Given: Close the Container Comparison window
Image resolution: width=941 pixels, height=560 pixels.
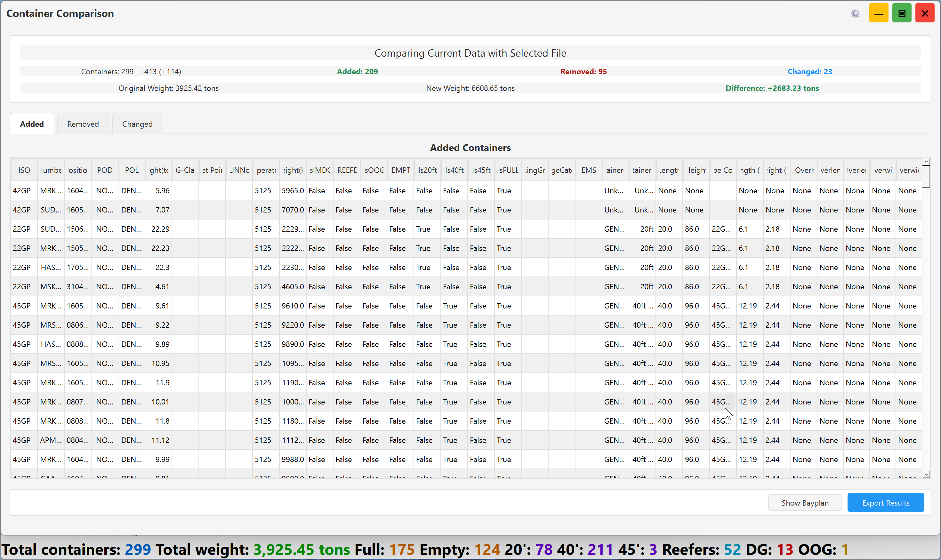Looking at the screenshot, I should (x=925, y=13).
